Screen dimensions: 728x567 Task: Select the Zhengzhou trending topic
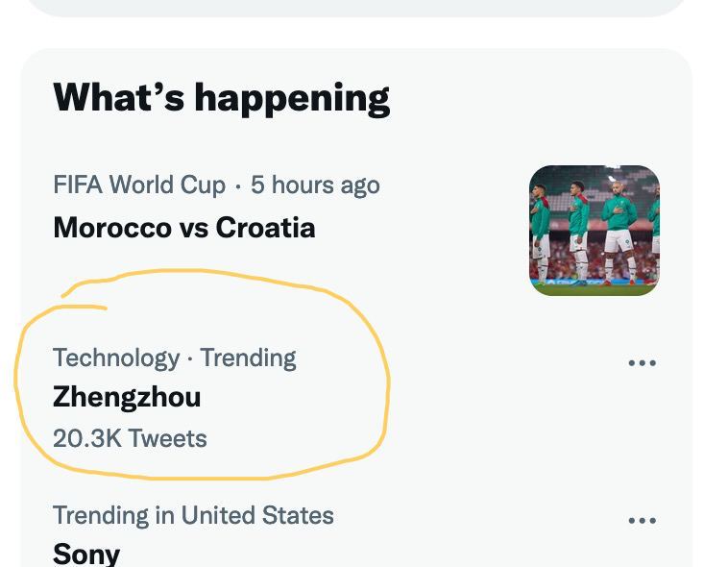[127, 397]
